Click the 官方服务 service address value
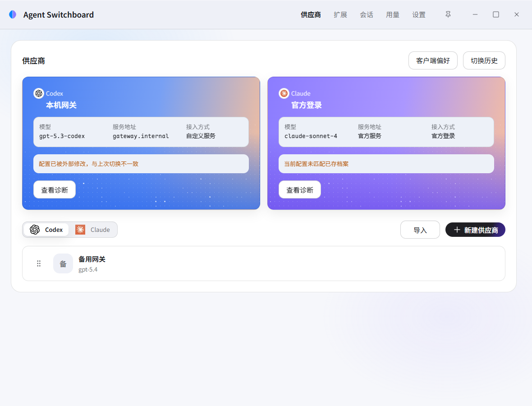 click(370, 136)
